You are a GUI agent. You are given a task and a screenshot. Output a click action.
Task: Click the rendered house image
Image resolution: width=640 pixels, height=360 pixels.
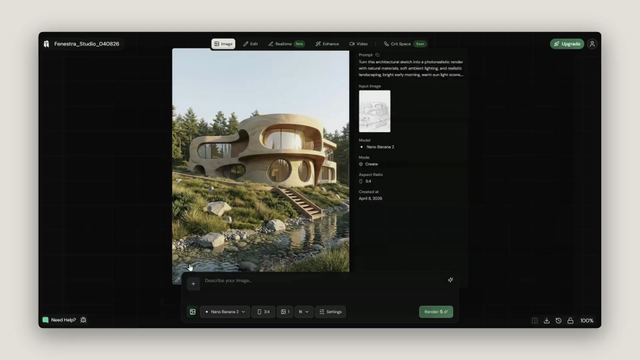[x=260, y=160]
